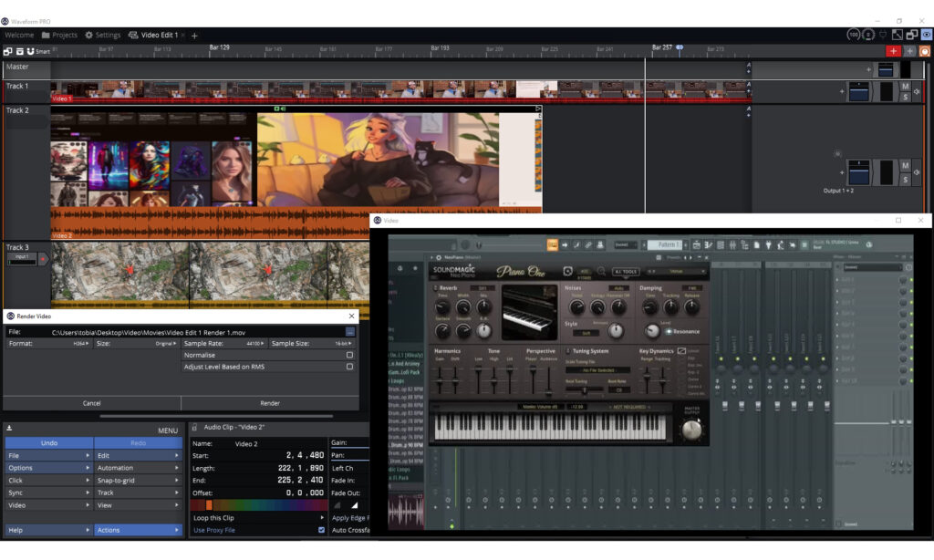
Task: Toggle Smart snapping magnet icon
Action: click(30, 51)
